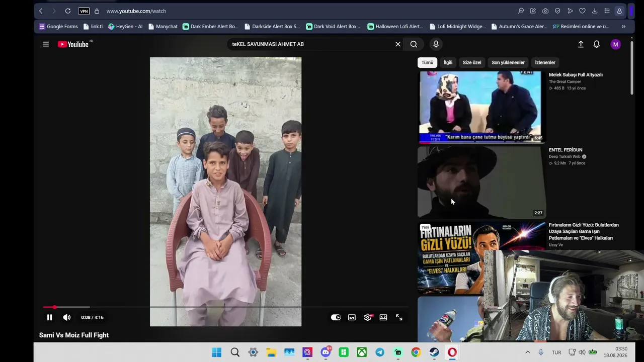Open the find-in-page search icon
This screenshot has height=362, width=644.
tap(521, 11)
